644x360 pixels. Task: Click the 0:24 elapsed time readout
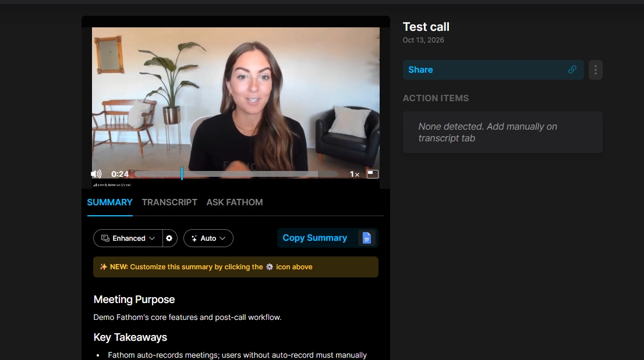pos(120,174)
